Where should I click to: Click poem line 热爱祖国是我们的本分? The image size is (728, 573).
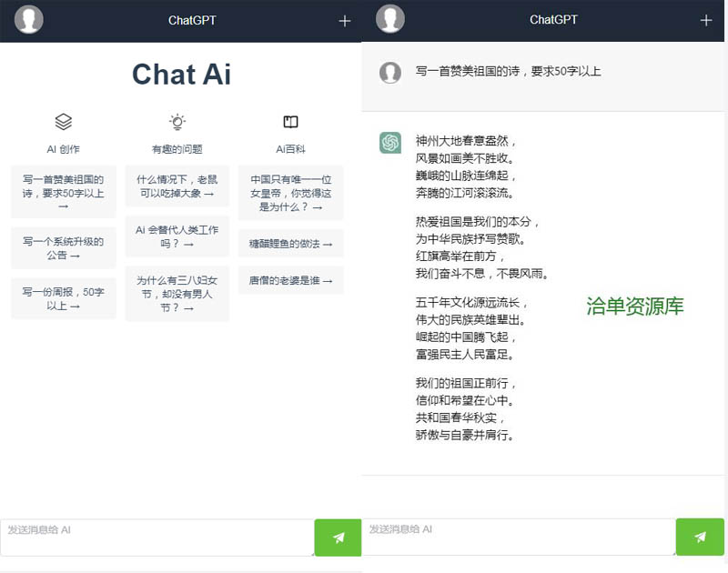(477, 222)
